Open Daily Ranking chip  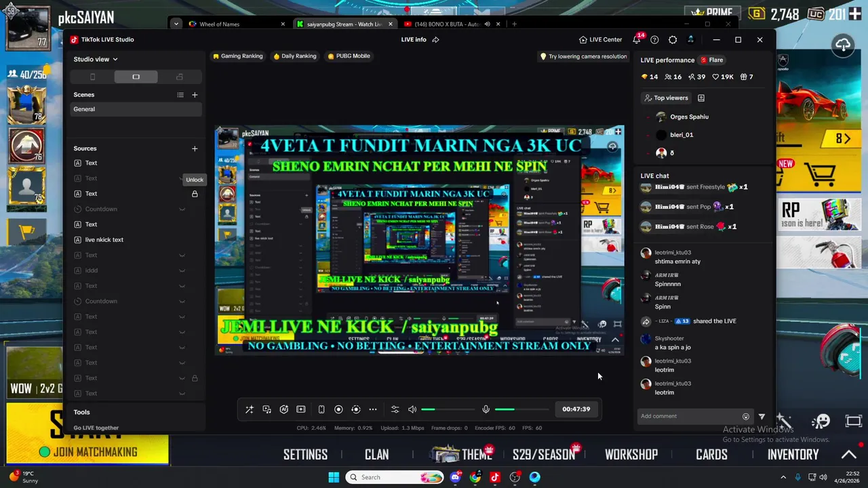(295, 56)
